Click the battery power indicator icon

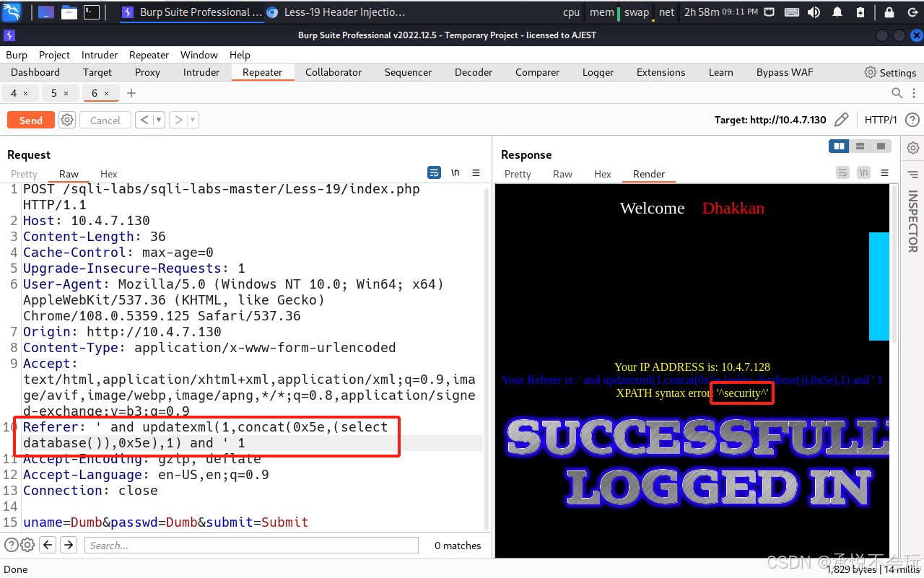pyautogui.click(x=860, y=12)
